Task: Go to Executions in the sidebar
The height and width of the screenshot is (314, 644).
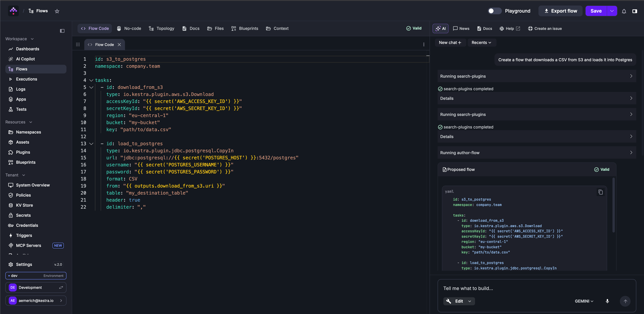Action: [36, 79]
